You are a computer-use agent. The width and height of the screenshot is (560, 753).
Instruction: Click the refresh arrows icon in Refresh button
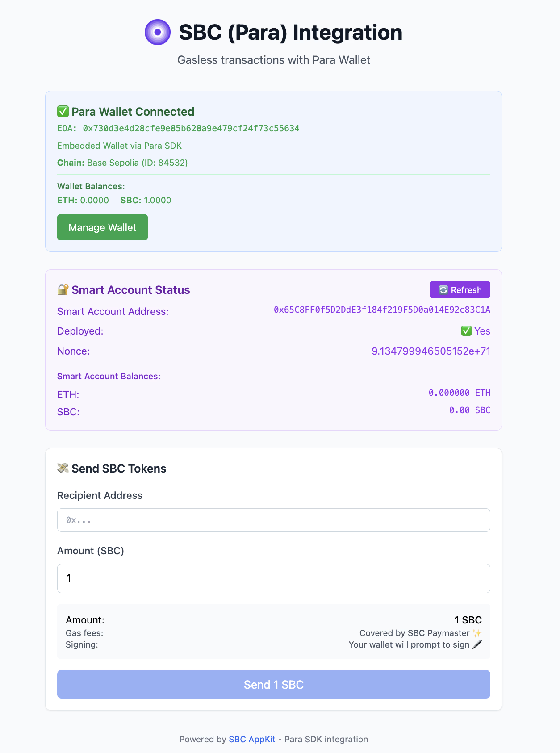(x=443, y=290)
